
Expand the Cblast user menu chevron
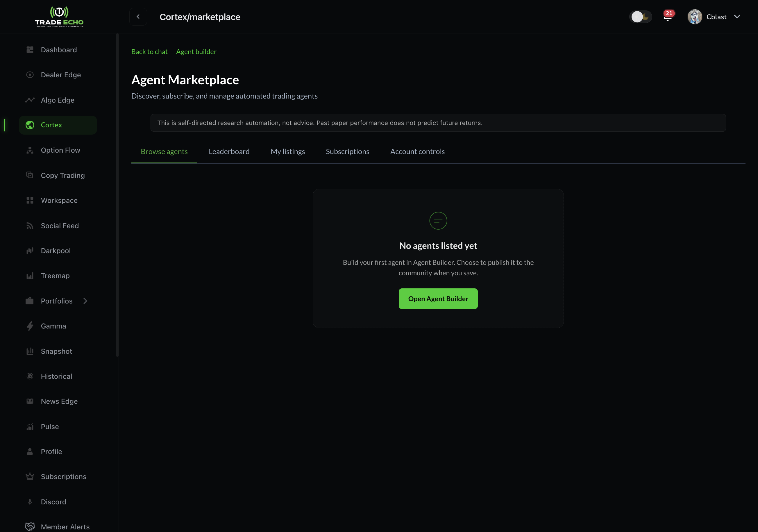tap(737, 17)
